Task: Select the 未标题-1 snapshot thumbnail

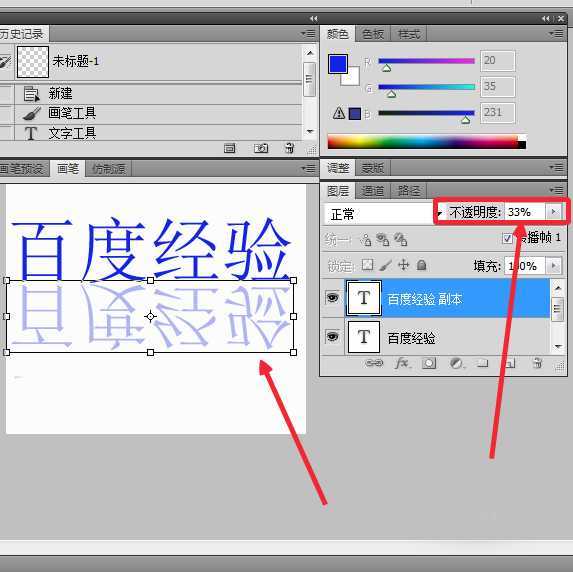Action: point(33,62)
